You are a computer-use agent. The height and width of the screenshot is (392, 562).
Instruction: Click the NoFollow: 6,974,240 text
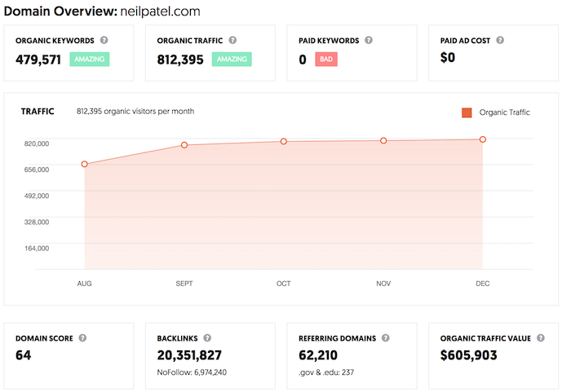[x=192, y=372]
